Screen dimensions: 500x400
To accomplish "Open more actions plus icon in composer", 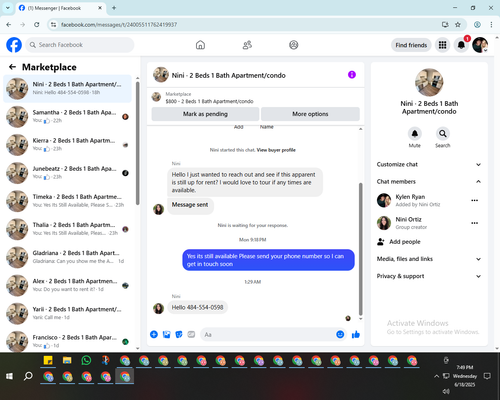I will pyautogui.click(x=154, y=334).
